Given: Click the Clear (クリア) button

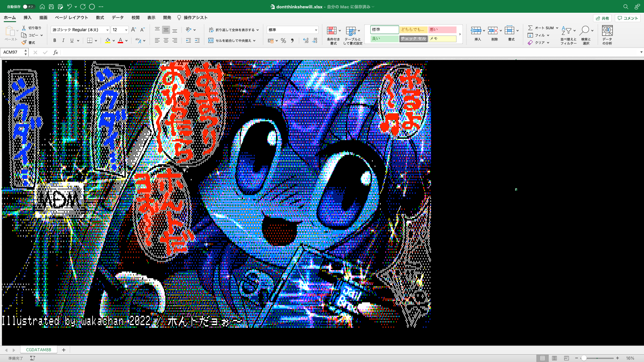Looking at the screenshot, I should (537, 43).
